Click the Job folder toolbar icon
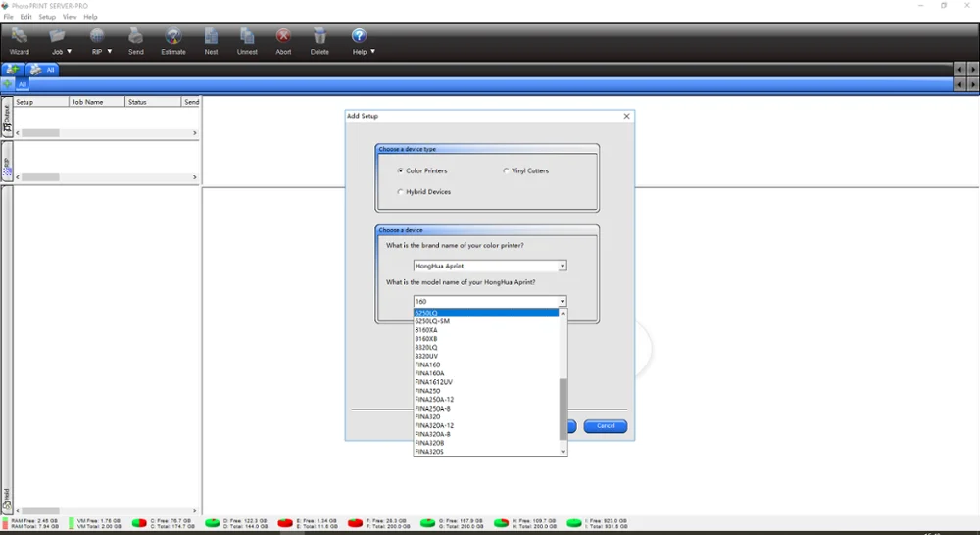980x535 pixels. [58, 36]
